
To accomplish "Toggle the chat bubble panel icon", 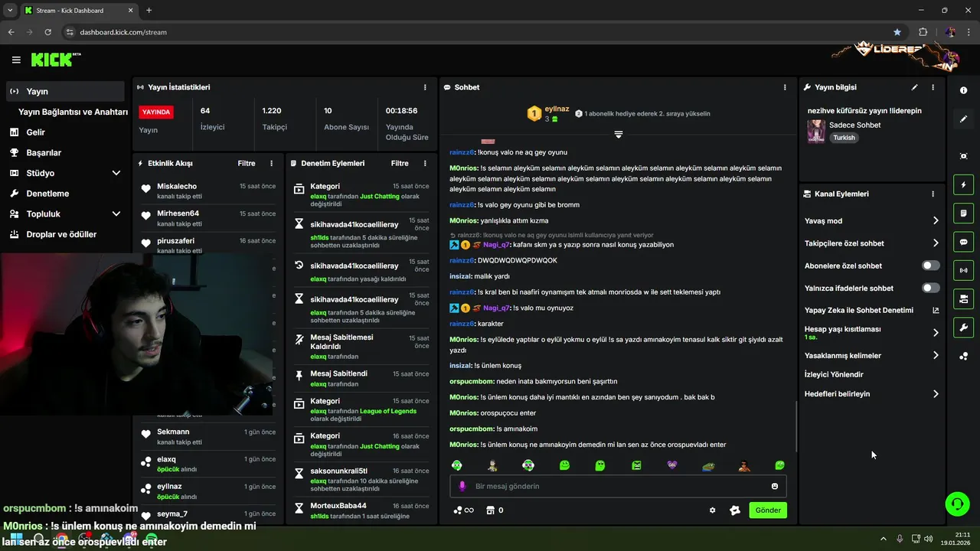I will (x=963, y=242).
